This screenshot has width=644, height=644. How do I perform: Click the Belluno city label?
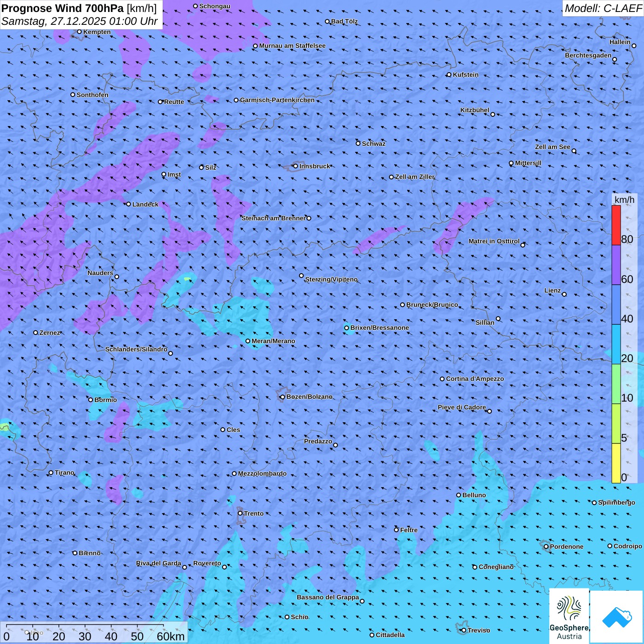coord(474,495)
